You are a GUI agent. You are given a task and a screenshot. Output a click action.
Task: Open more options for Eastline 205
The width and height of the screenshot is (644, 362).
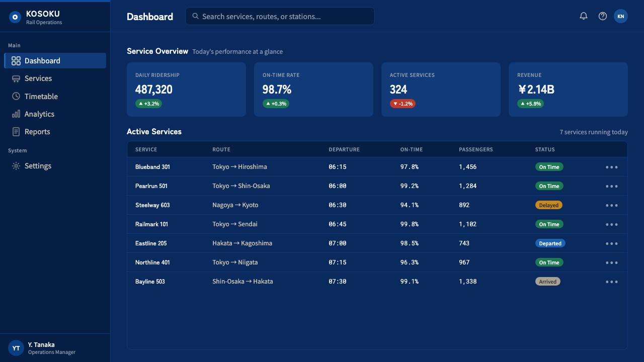[x=612, y=243]
